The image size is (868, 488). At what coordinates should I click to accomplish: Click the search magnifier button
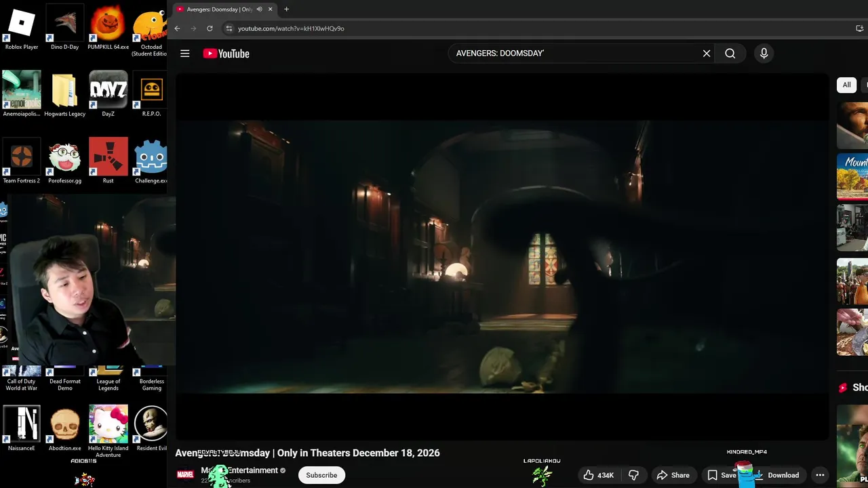[730, 54]
